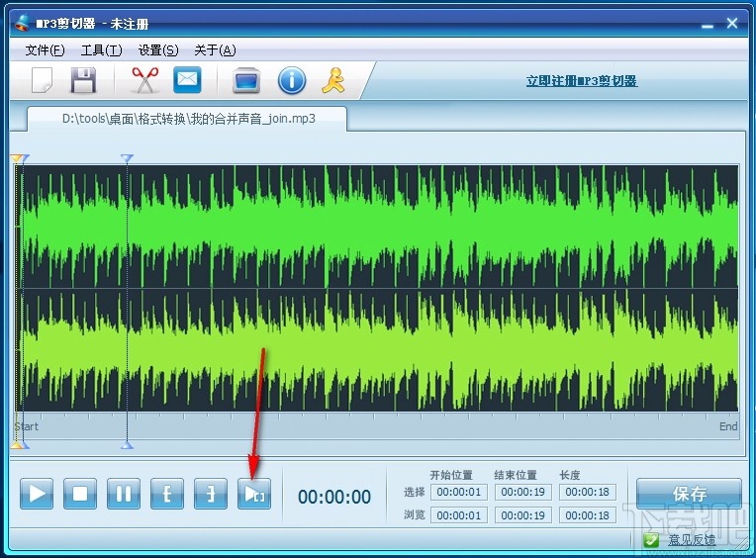Stop playback with the Stop button
Image resolution: width=756 pixels, height=558 pixels.
point(80,494)
